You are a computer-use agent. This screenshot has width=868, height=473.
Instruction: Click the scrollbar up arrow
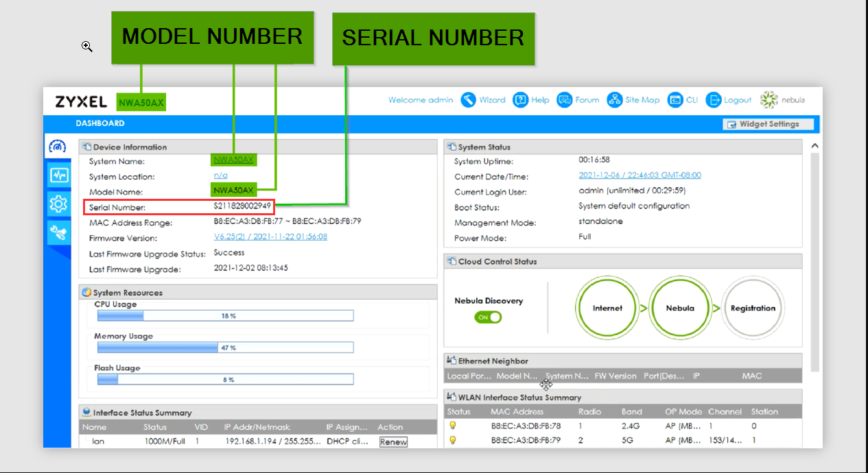[x=815, y=146]
